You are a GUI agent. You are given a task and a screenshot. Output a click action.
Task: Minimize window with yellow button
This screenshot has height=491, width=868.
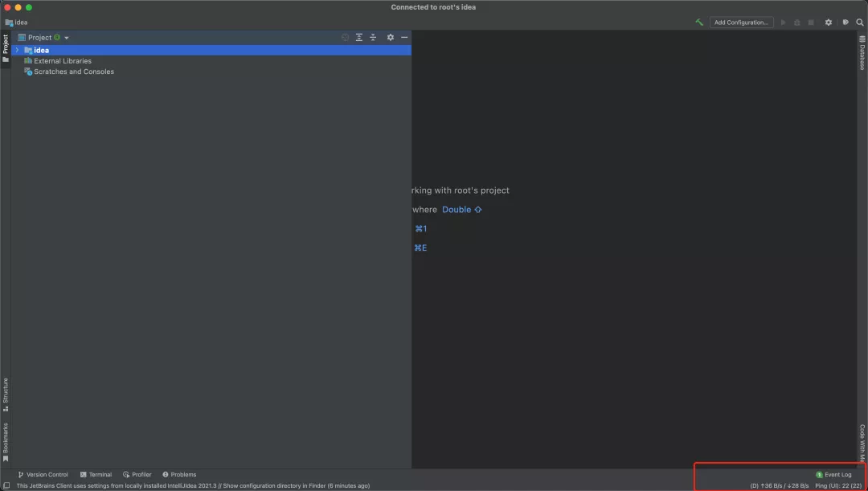tap(18, 7)
